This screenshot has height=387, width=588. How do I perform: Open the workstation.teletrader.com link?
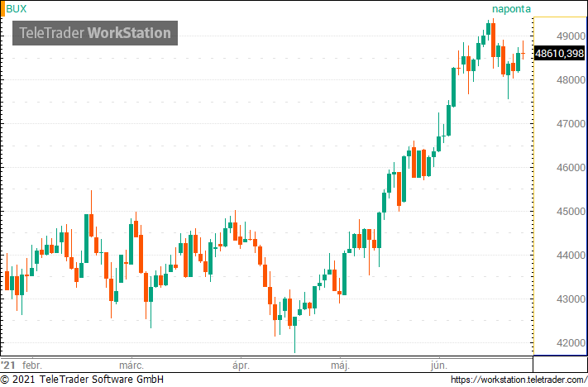click(x=519, y=380)
